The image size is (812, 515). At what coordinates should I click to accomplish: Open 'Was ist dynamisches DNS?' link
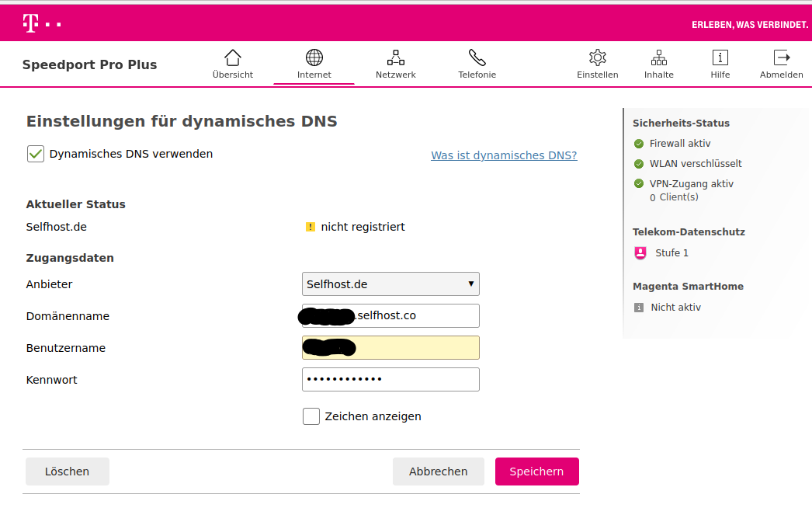504,155
